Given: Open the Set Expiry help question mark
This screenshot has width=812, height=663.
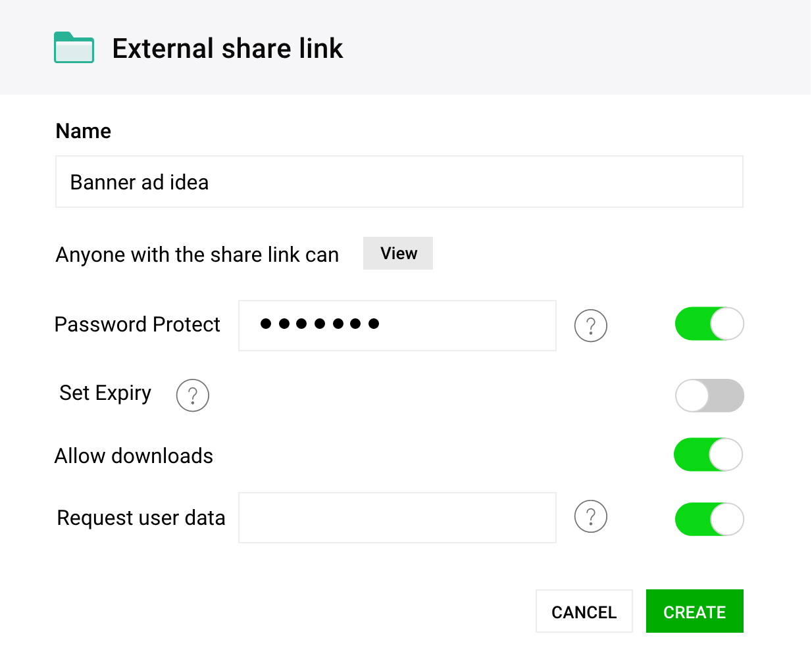Looking at the screenshot, I should click(192, 395).
